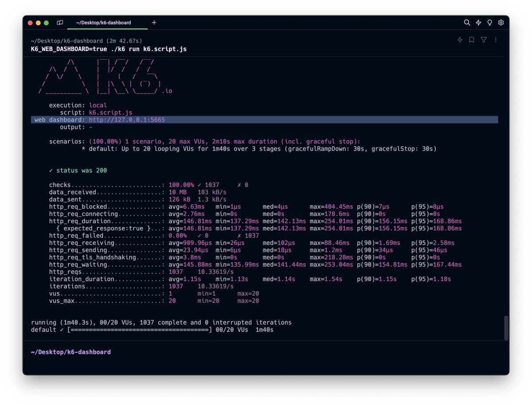Viewport: 532px width, 405px height.
Task: Click the default stages description line
Action: (259, 149)
